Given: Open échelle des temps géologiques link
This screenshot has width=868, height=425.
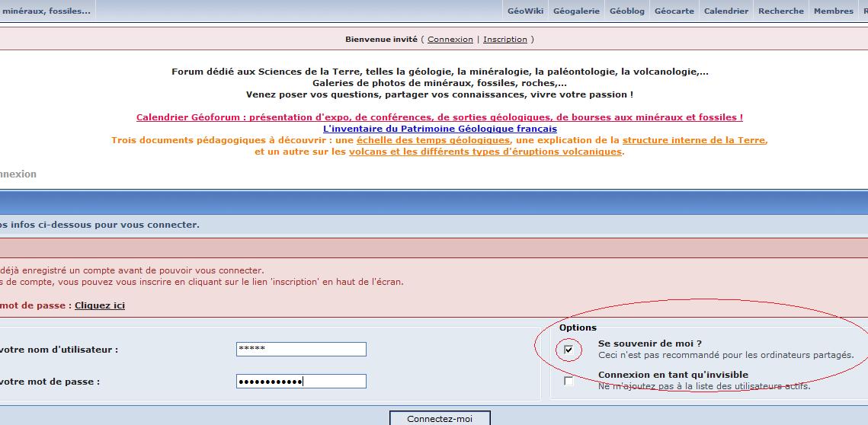Looking at the screenshot, I should (x=433, y=140).
